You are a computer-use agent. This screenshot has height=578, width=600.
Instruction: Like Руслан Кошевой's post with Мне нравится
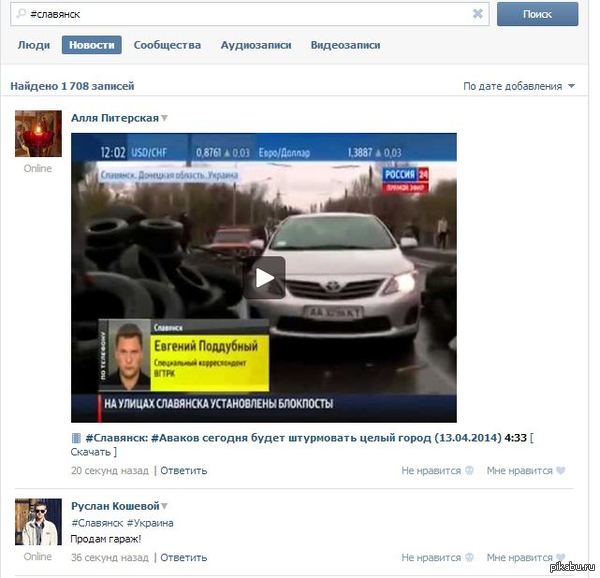click(x=526, y=557)
